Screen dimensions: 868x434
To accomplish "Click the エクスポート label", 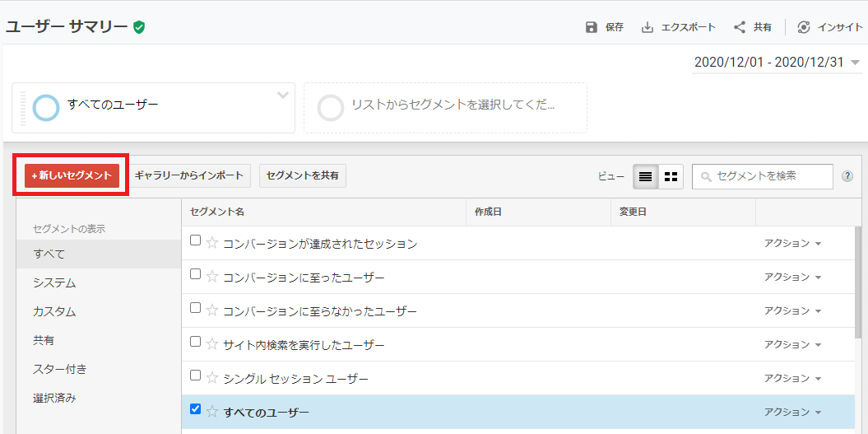I will 688,27.
